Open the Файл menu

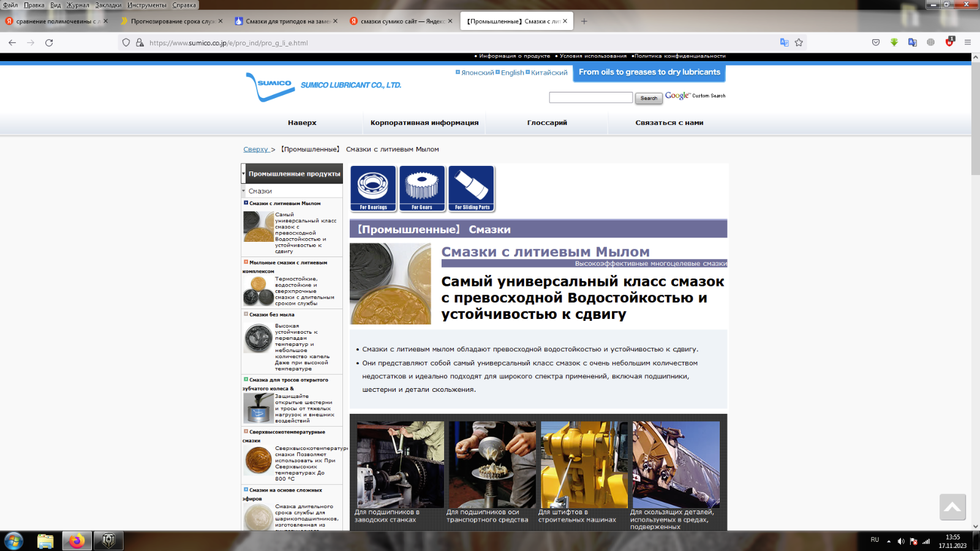10,5
